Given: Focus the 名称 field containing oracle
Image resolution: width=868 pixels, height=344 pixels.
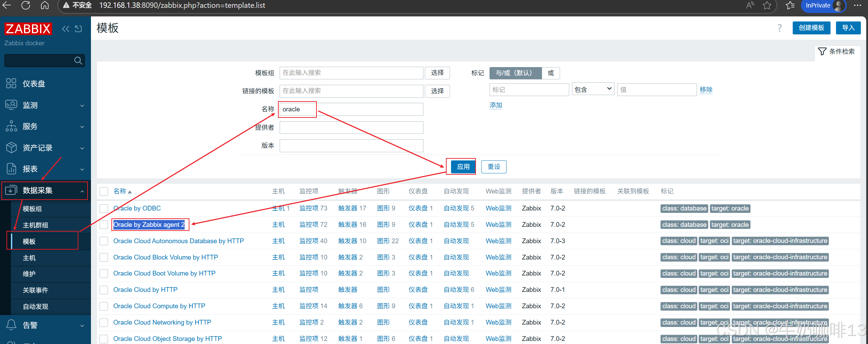Looking at the screenshot, I should pyautogui.click(x=351, y=109).
